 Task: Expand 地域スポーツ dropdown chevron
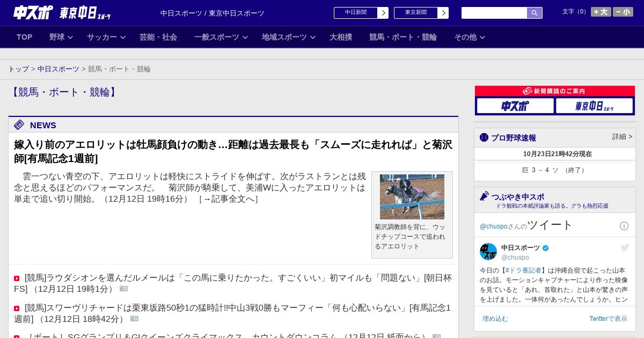313,37
